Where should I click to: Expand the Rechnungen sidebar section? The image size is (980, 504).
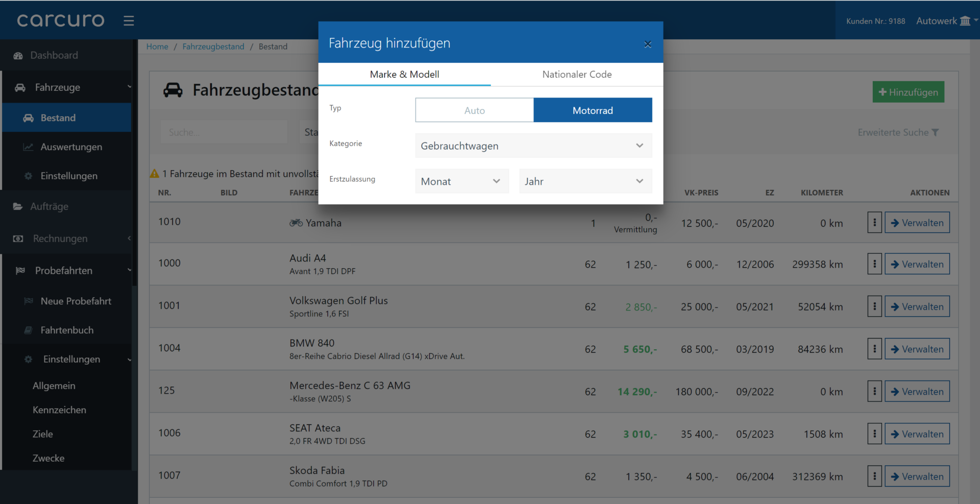(129, 238)
